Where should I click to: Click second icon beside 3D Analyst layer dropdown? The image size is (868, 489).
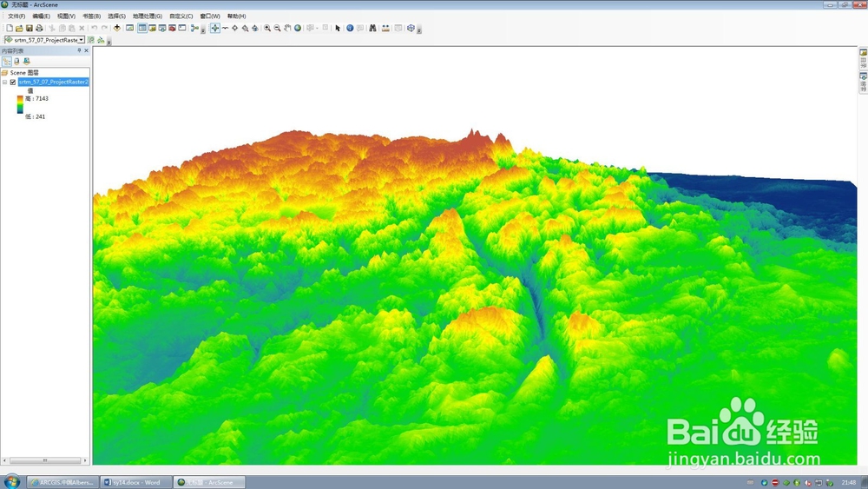(x=101, y=40)
